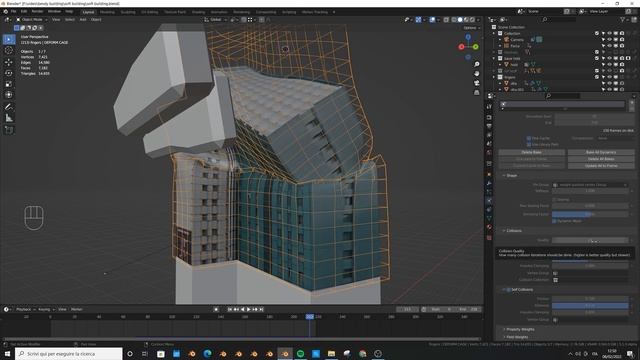
Task: Select the Add Cube tool
Action: pos(9,130)
